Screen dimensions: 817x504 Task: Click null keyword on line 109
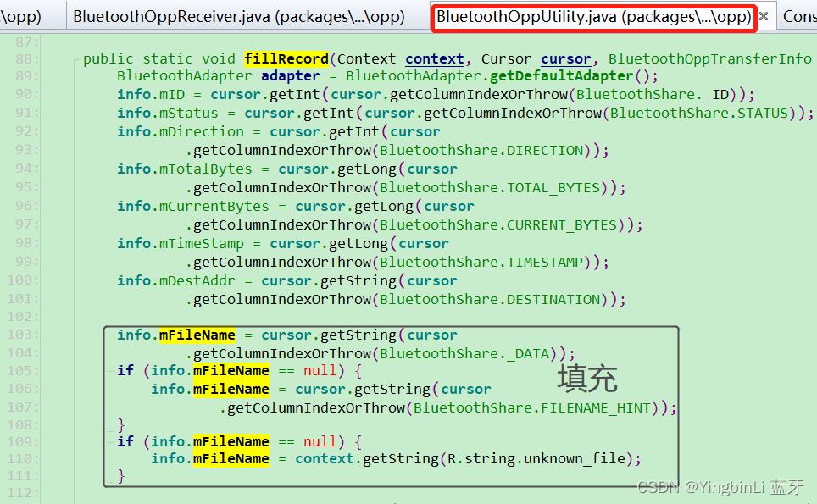(x=320, y=442)
